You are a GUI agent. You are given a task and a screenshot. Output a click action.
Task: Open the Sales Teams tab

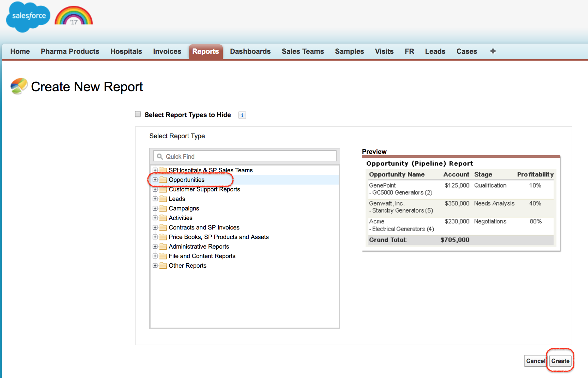tap(303, 51)
